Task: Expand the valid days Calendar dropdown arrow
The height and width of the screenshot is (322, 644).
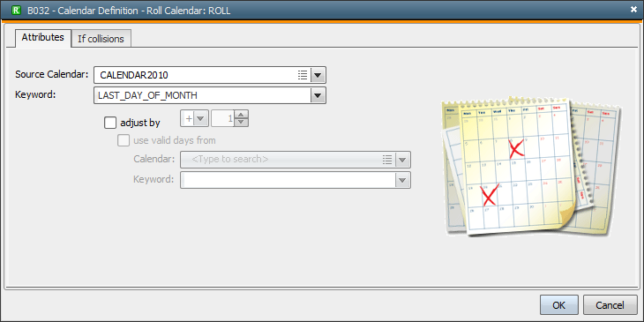Action: pyautogui.click(x=402, y=160)
